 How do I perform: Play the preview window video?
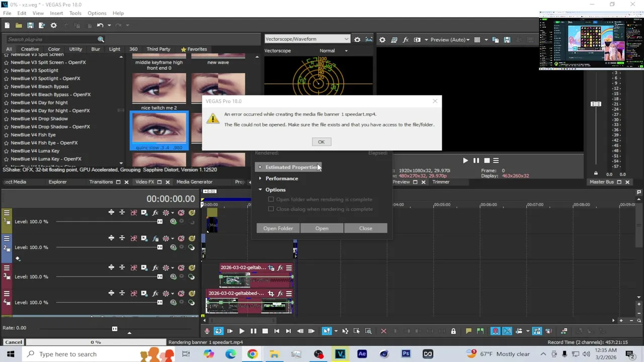465,161
